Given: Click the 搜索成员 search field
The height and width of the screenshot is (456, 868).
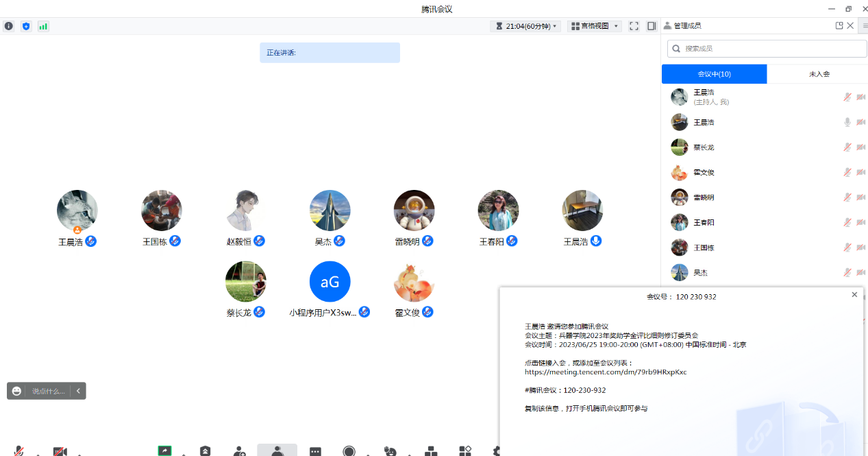Looking at the screenshot, I should (767, 49).
